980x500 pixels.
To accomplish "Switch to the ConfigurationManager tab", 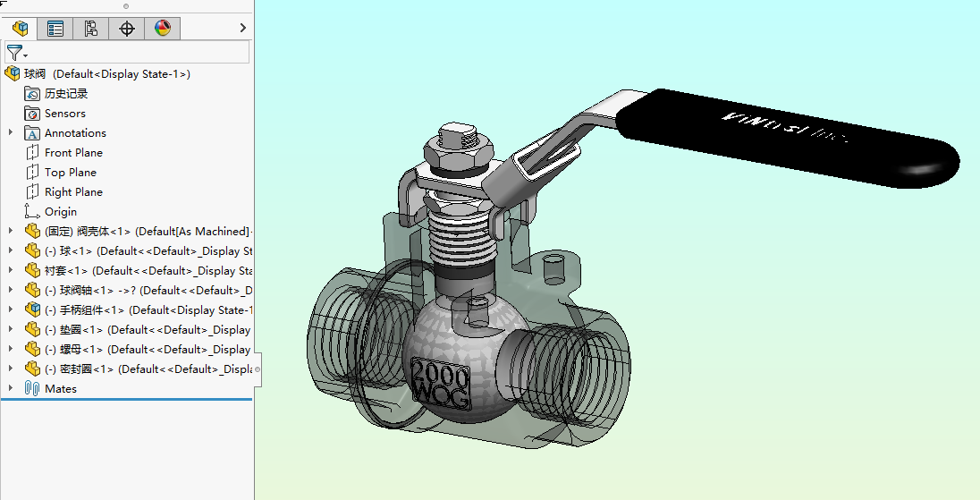I will coord(90,28).
